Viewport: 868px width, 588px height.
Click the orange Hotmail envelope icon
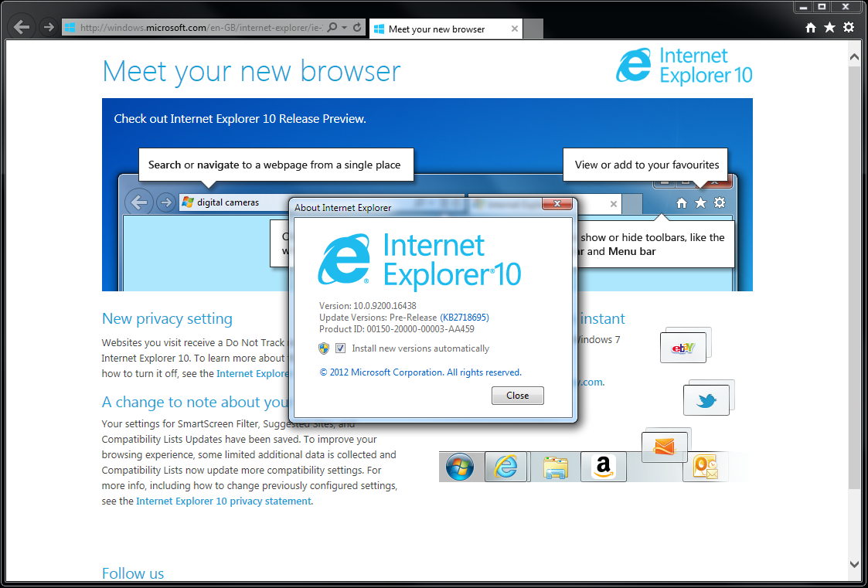click(665, 446)
